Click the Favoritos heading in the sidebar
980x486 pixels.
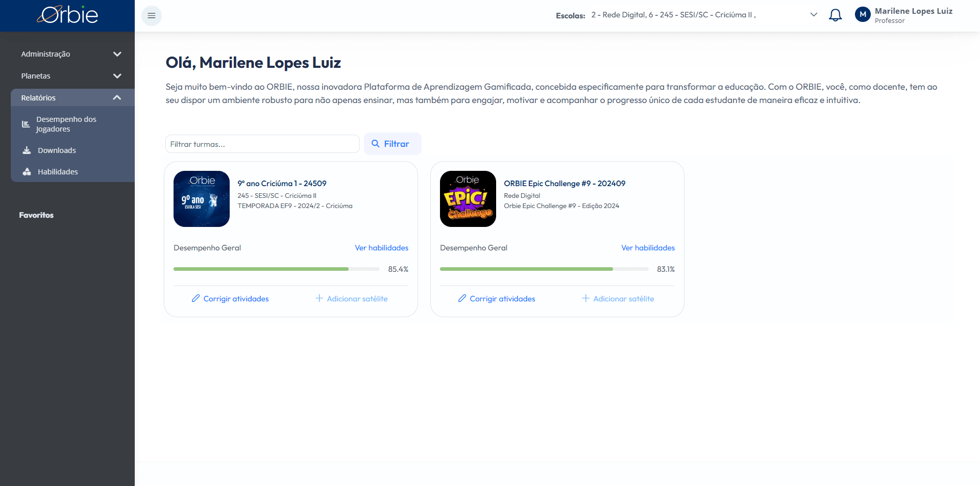pos(36,215)
